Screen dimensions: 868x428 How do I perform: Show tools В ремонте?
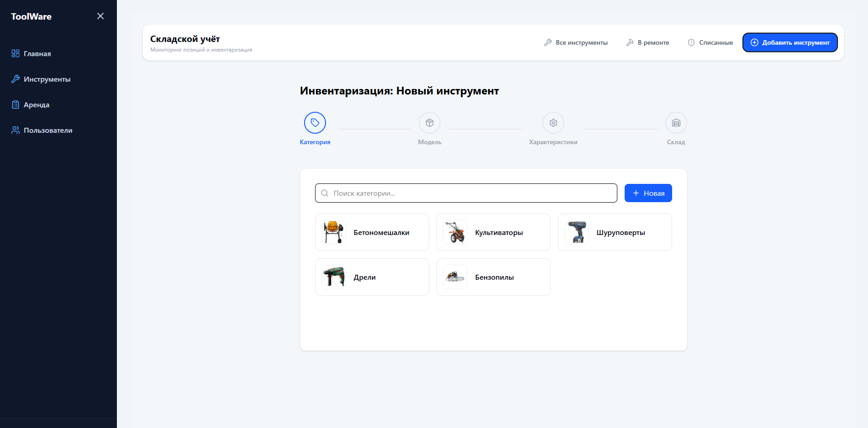[647, 42]
